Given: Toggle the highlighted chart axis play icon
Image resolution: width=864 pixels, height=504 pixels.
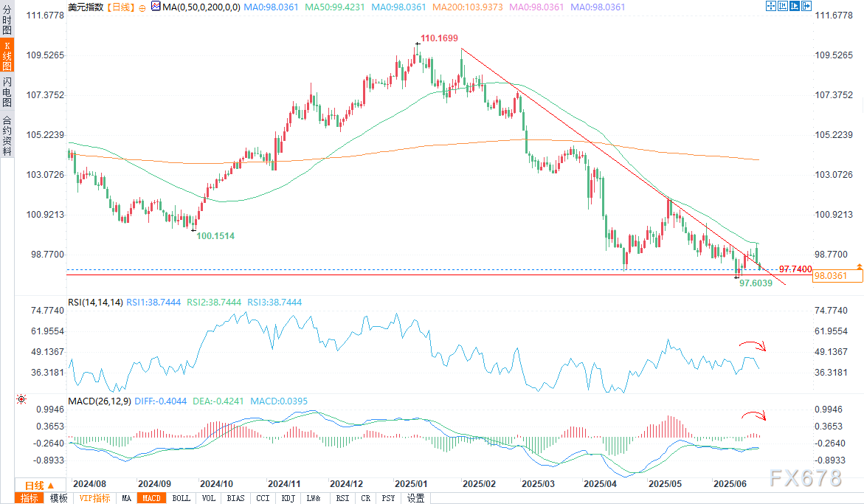Looking at the screenshot, I should tap(794, 6).
